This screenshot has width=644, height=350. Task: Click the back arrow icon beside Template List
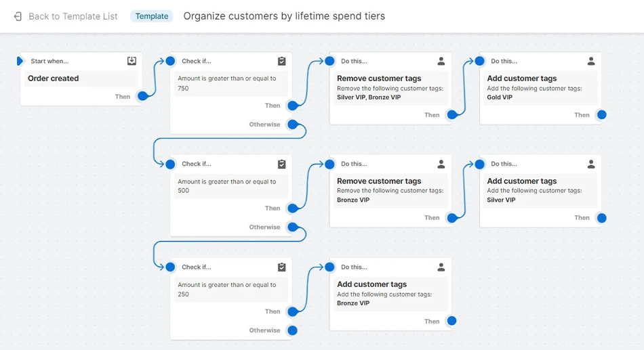[x=18, y=16]
